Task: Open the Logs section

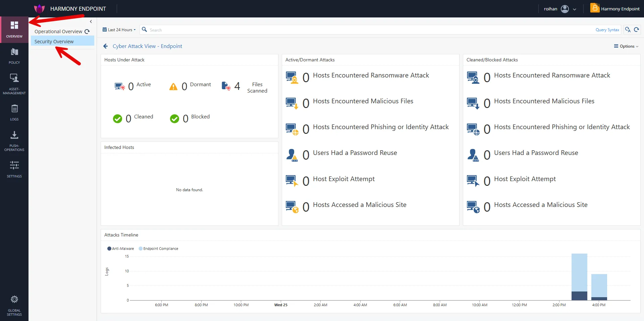Action: [x=14, y=112]
